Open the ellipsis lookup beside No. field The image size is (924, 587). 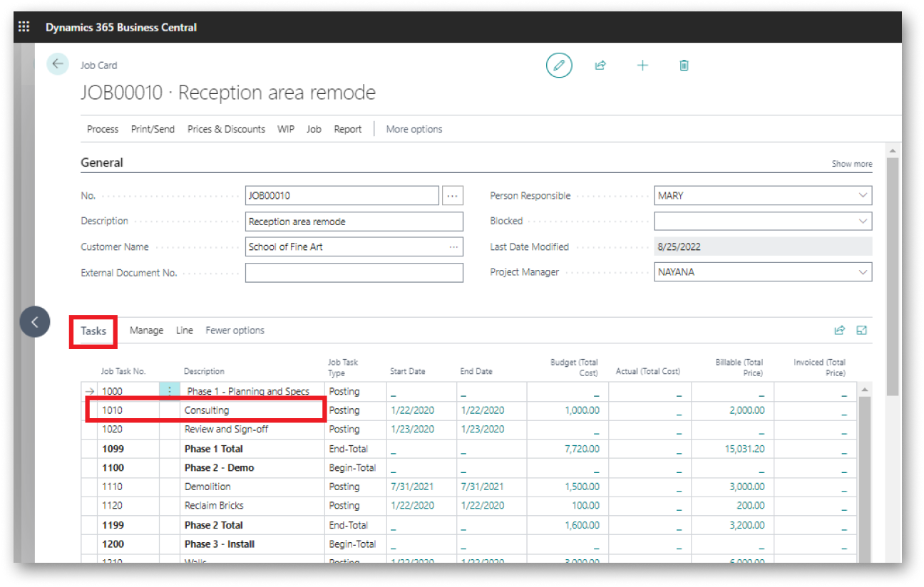[453, 196]
